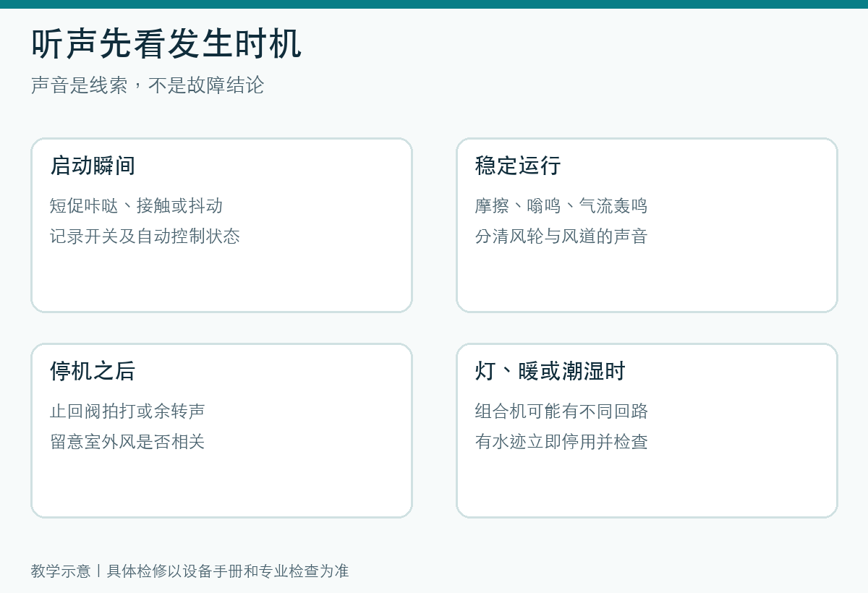Select the 停机之后 card heading
Viewport: 868px width, 593px height.
[93, 371]
